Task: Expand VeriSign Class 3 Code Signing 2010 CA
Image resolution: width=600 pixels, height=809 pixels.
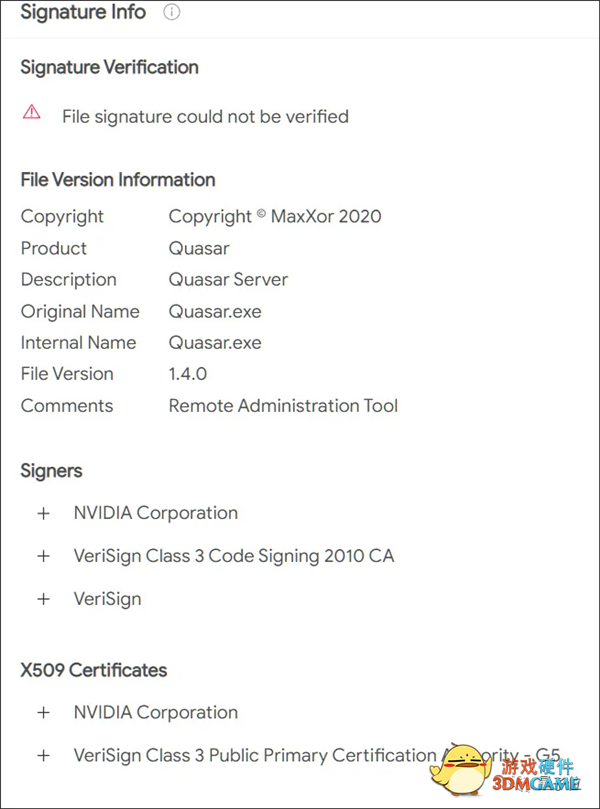Action: coord(44,556)
